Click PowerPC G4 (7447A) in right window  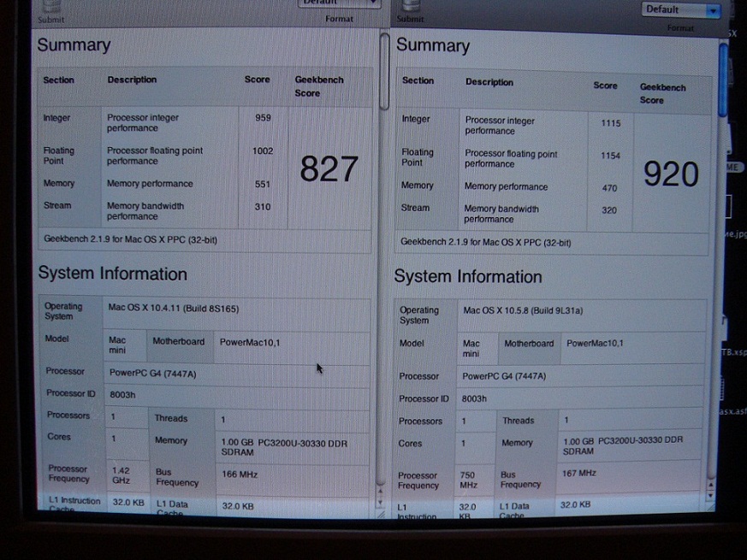click(x=503, y=376)
